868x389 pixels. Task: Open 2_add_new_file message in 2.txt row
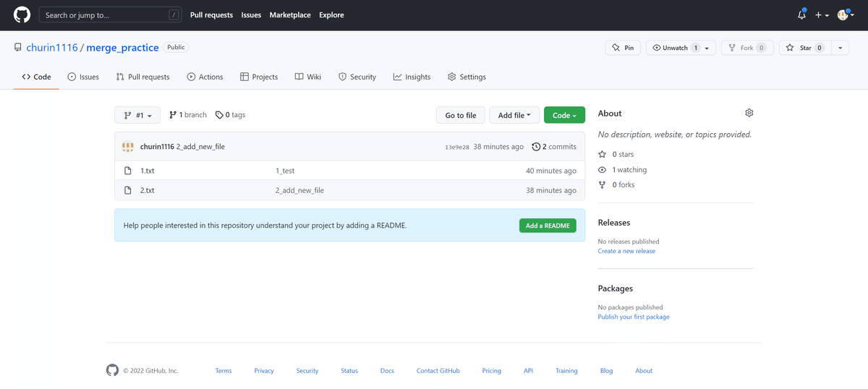[299, 190]
